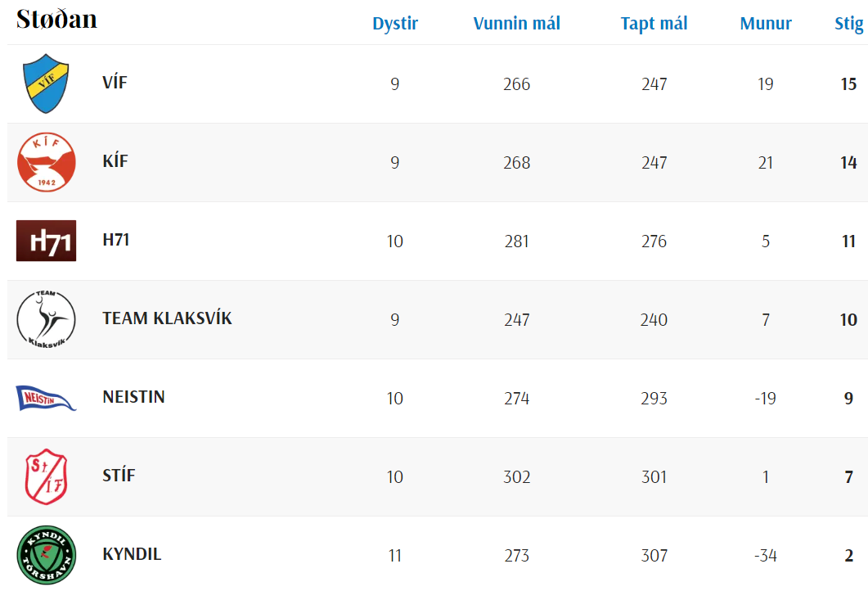Open the VÍF team name link
Image resolution: width=868 pixels, height=591 pixels.
tap(115, 83)
